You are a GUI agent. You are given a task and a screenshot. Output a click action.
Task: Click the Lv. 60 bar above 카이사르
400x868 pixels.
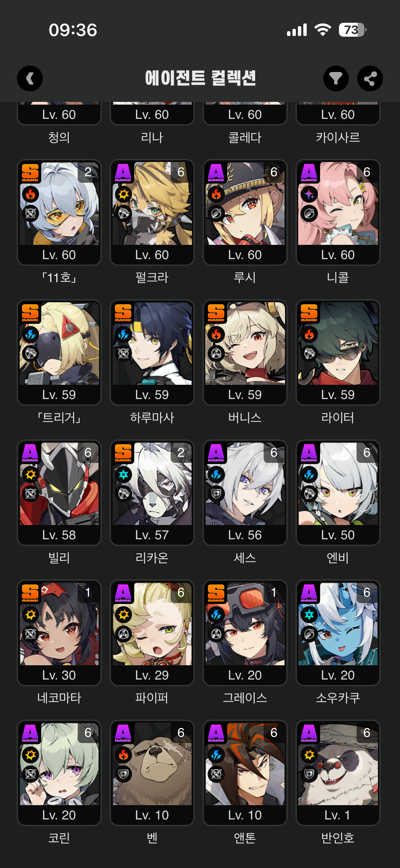coord(338,115)
